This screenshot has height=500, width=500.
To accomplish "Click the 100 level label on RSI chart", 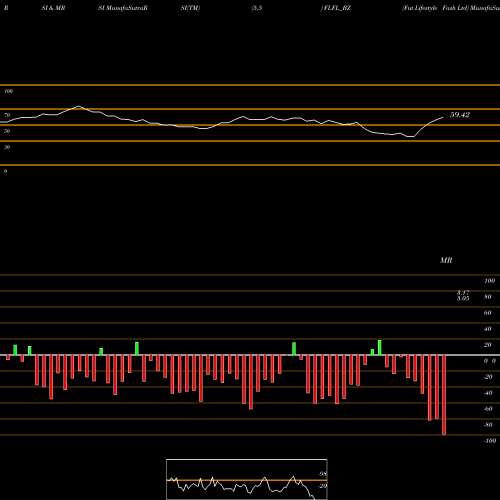I will click(9, 91).
